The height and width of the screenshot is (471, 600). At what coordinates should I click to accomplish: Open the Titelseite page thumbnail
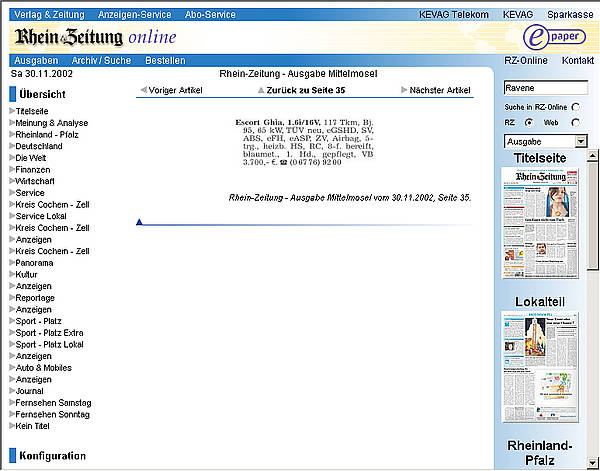[x=540, y=223]
